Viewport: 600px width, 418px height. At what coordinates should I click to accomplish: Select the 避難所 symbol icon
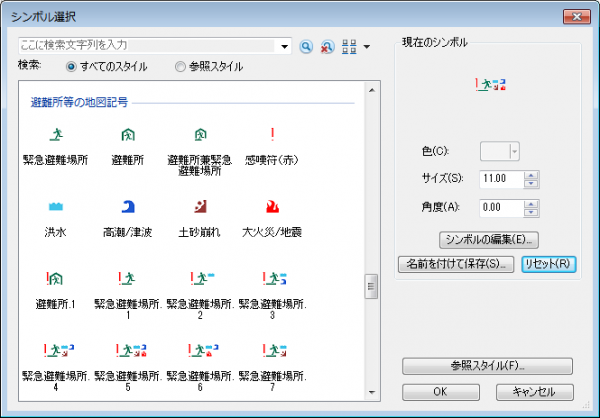click(x=128, y=135)
